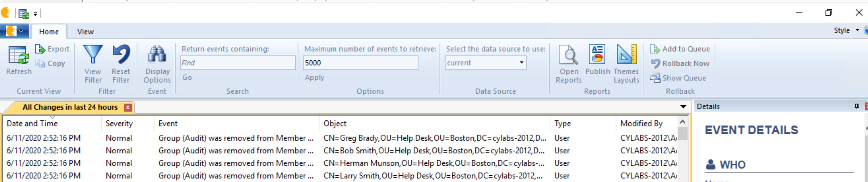Screen dimensions: 868x182
Task: Open Display Options binoculars
Action: coord(157,54)
